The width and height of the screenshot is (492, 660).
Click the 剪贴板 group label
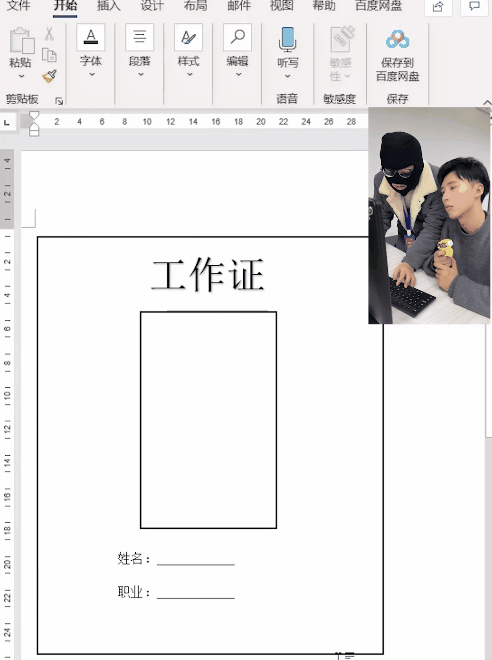[x=22, y=99]
